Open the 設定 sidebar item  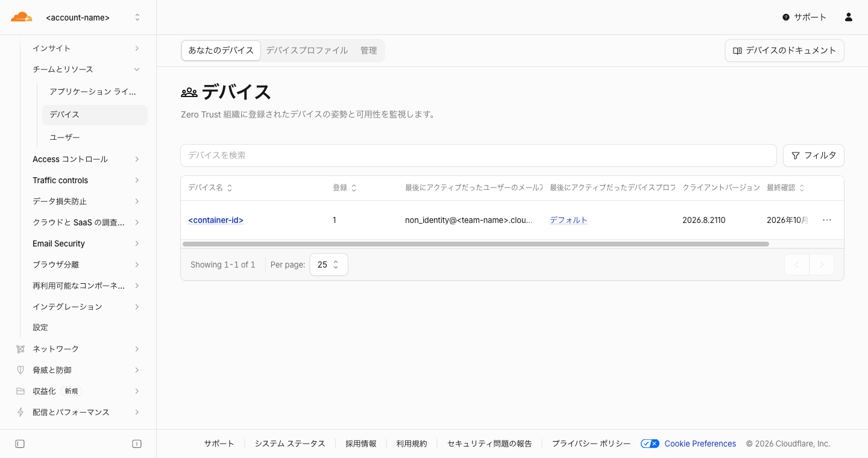(x=86, y=327)
